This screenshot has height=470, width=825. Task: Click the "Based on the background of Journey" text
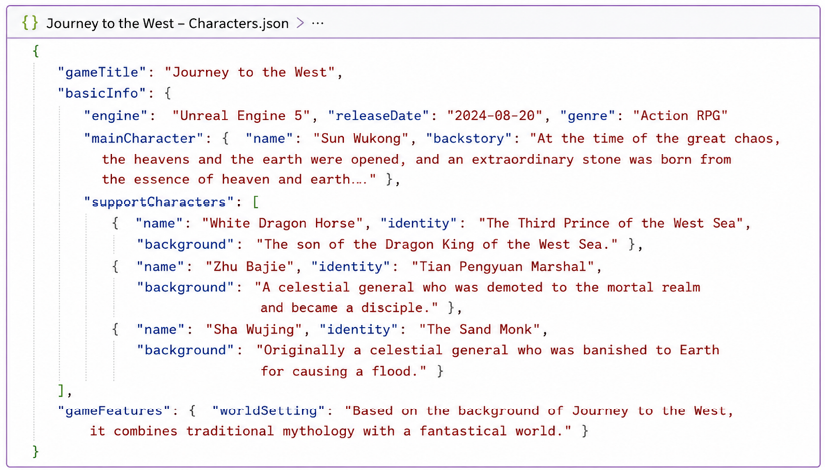(x=539, y=411)
